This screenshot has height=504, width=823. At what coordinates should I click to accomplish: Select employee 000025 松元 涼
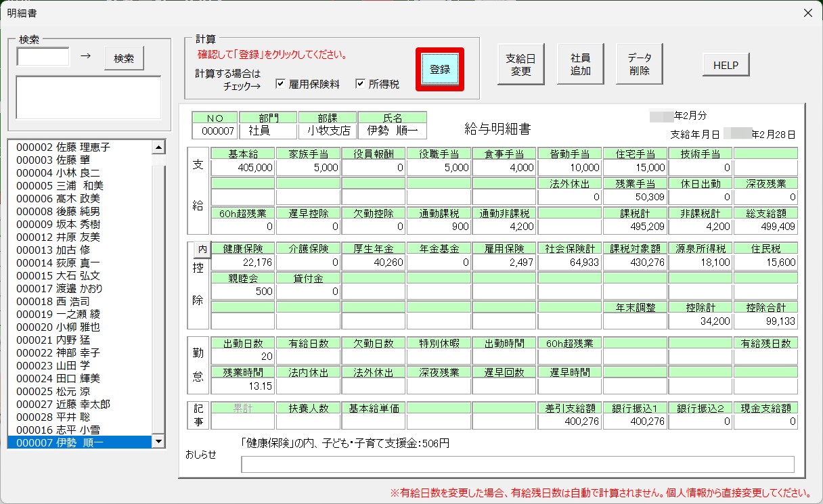click(x=80, y=391)
